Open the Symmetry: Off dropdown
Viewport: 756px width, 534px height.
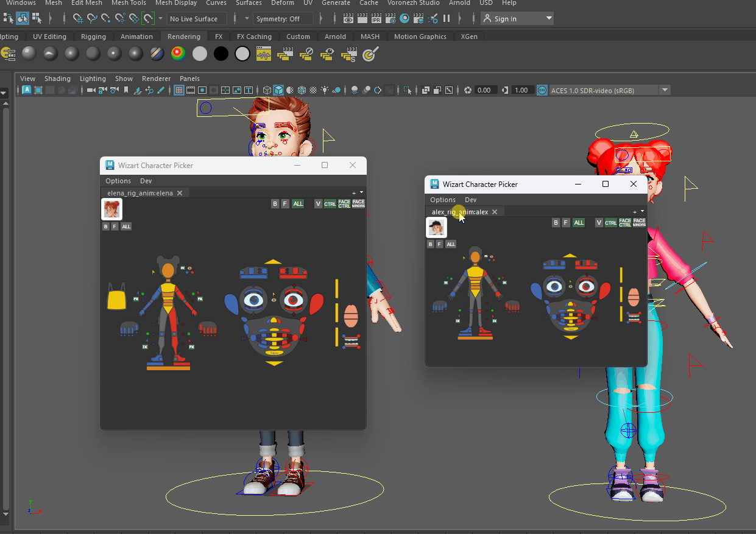284,19
